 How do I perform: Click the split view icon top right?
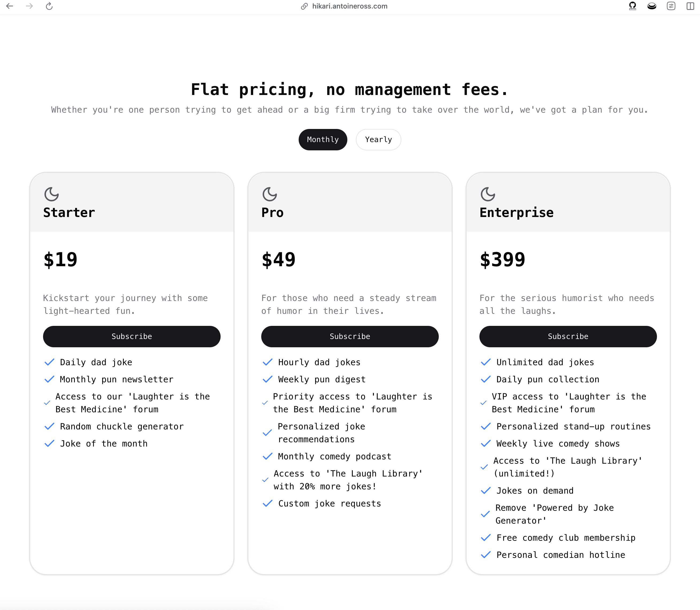tap(690, 6)
